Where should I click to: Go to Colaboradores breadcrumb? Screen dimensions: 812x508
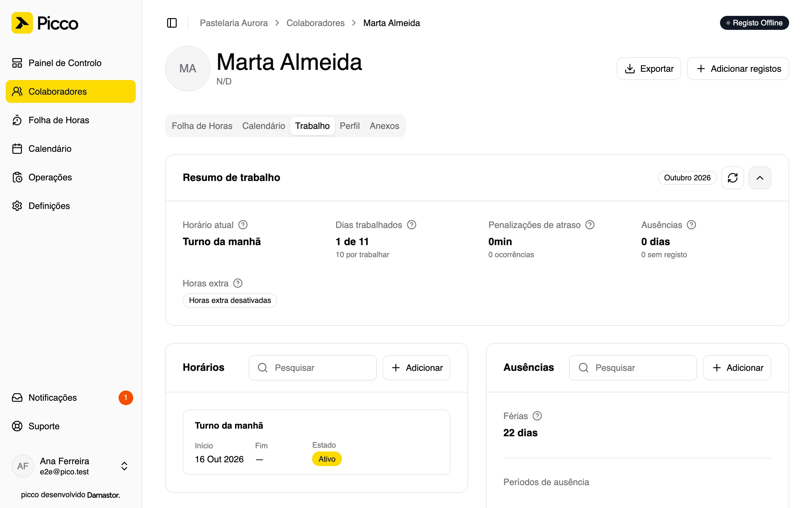[315, 23]
